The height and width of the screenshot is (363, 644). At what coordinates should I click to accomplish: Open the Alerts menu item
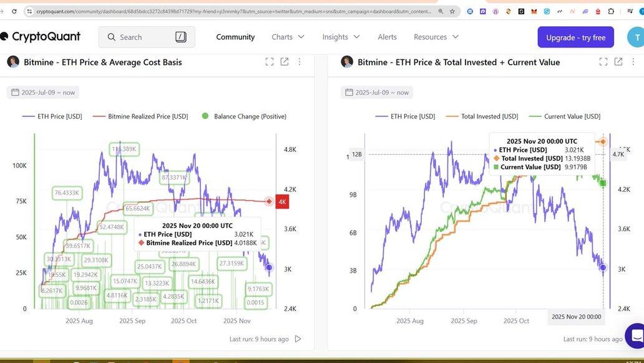point(387,37)
